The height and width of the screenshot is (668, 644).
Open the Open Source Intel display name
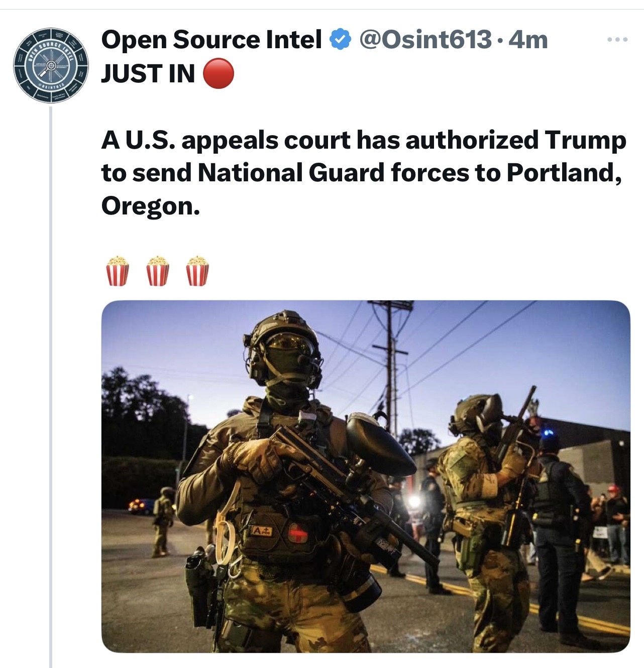(x=211, y=40)
